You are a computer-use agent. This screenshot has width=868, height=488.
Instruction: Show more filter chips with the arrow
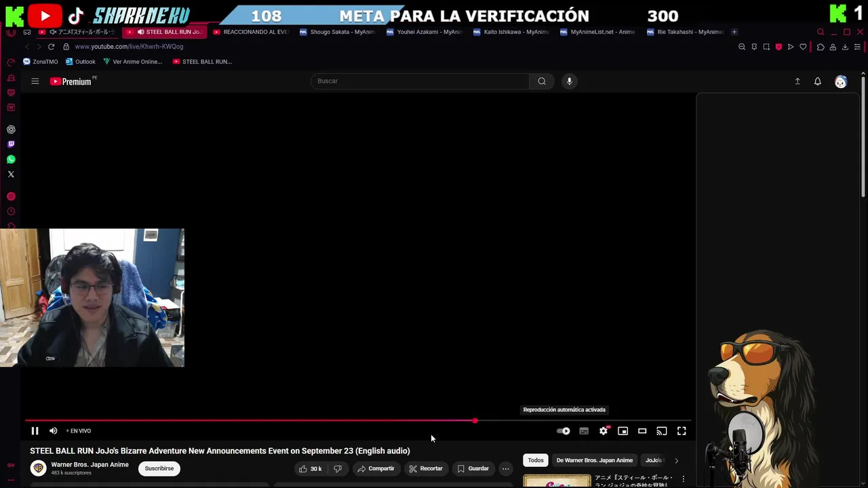pos(676,460)
